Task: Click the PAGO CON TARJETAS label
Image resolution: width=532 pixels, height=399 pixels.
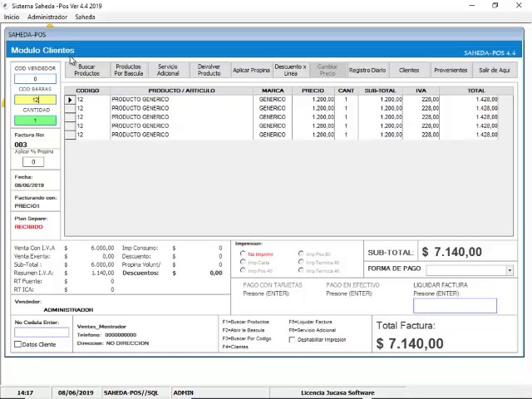Action: pyautogui.click(x=273, y=285)
